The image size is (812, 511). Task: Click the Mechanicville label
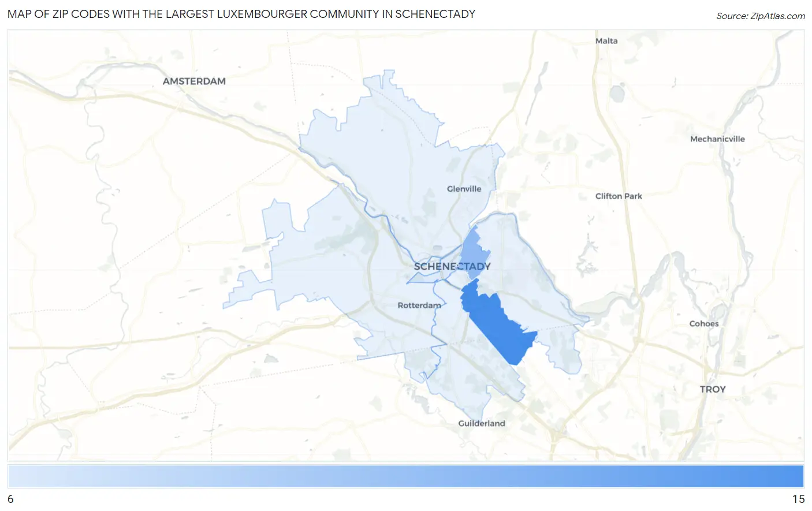(717, 139)
